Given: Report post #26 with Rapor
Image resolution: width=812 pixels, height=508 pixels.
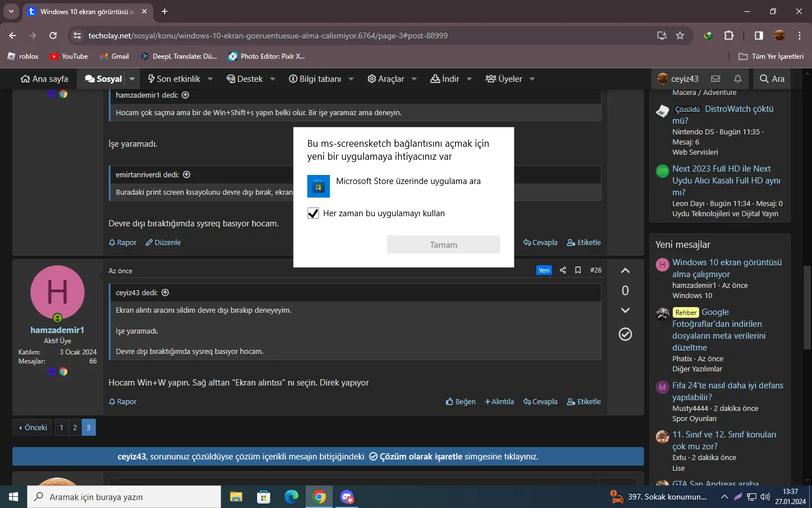Looking at the screenshot, I should pyautogui.click(x=122, y=402).
